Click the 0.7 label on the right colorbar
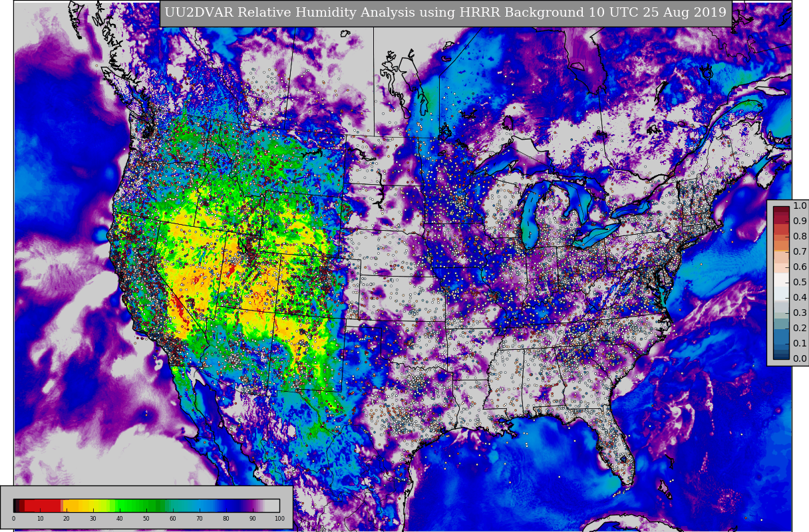Screen dimensions: 809x532 pyautogui.click(x=800, y=252)
